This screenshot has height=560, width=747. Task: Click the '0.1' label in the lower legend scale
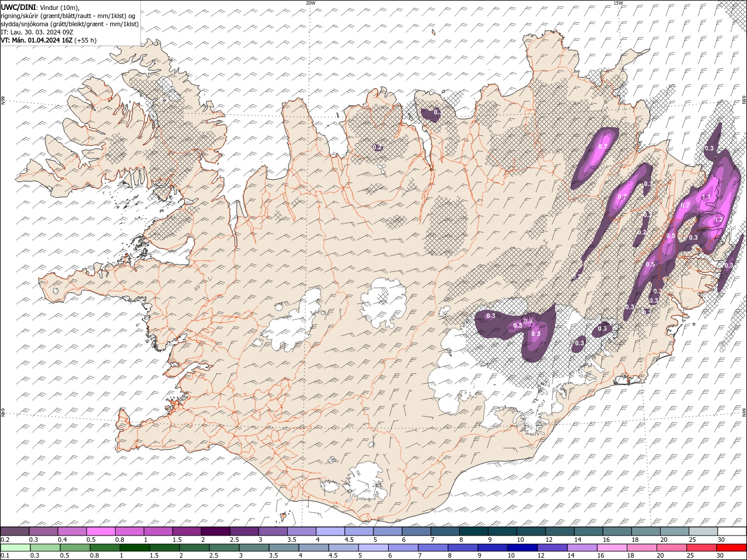click(5, 555)
